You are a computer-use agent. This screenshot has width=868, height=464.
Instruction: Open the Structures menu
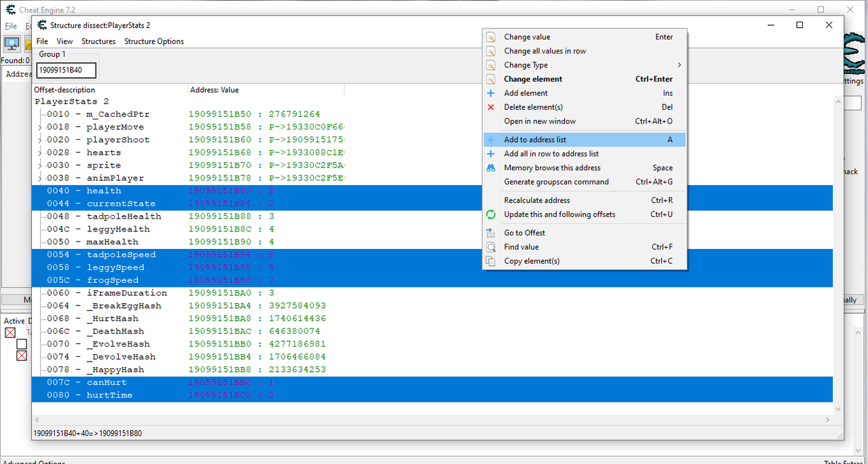pyautogui.click(x=98, y=41)
